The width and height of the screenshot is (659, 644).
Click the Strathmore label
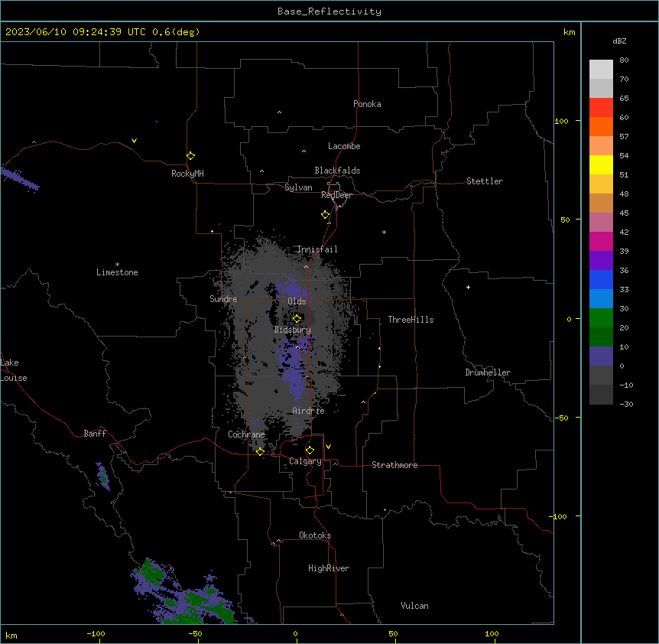(x=394, y=465)
